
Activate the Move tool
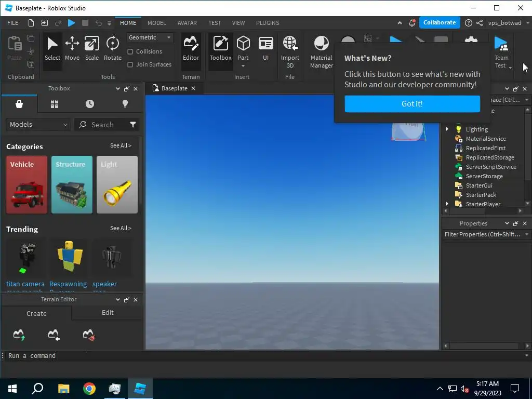pyautogui.click(x=72, y=49)
